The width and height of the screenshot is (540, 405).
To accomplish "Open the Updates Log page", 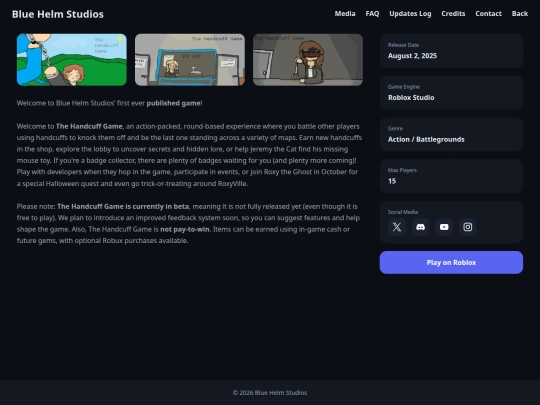I will coord(410,14).
